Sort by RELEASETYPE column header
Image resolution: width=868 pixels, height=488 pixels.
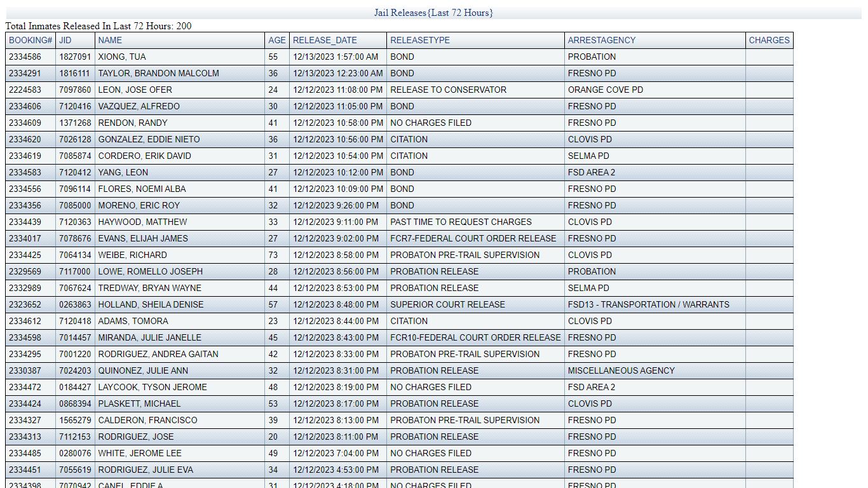coord(420,40)
